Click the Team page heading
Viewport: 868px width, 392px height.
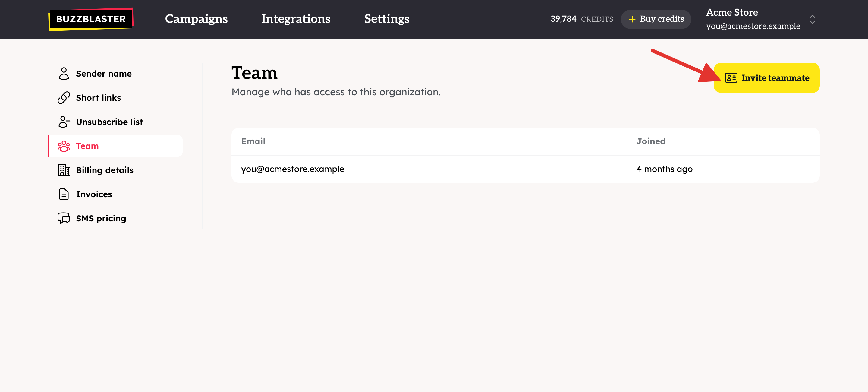[254, 73]
